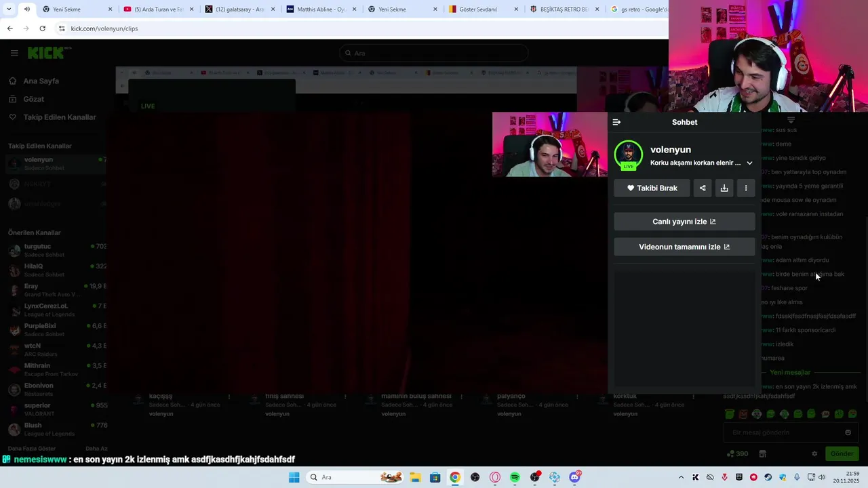Click Daha Az link in sidebar
This screenshot has width=868, height=488.
point(96,449)
